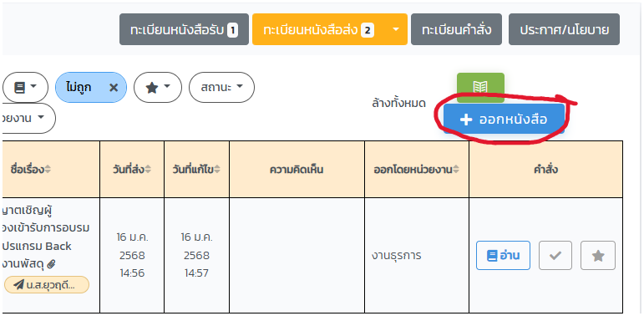The height and width of the screenshot is (316, 644).
Task: Open the star filter dropdown
Action: coord(158,88)
